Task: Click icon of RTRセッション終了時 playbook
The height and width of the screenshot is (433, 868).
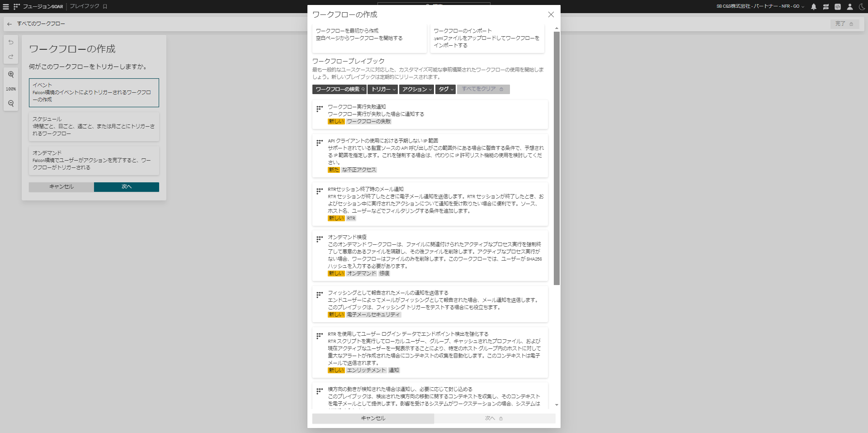Action: click(320, 191)
